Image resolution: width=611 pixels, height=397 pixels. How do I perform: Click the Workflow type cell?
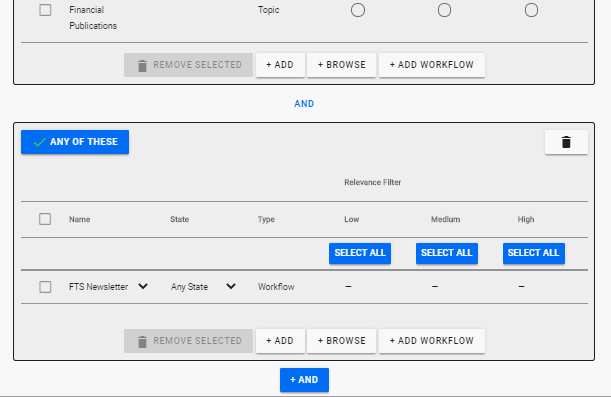click(276, 287)
